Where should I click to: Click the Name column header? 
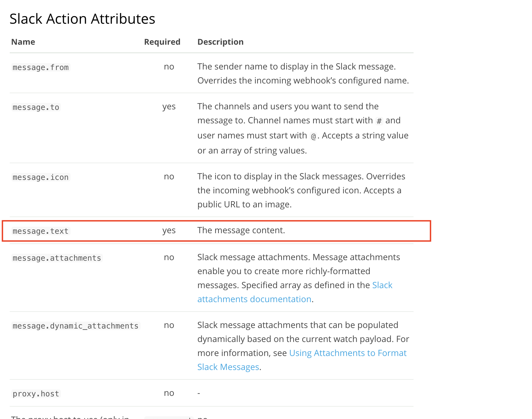(x=23, y=42)
